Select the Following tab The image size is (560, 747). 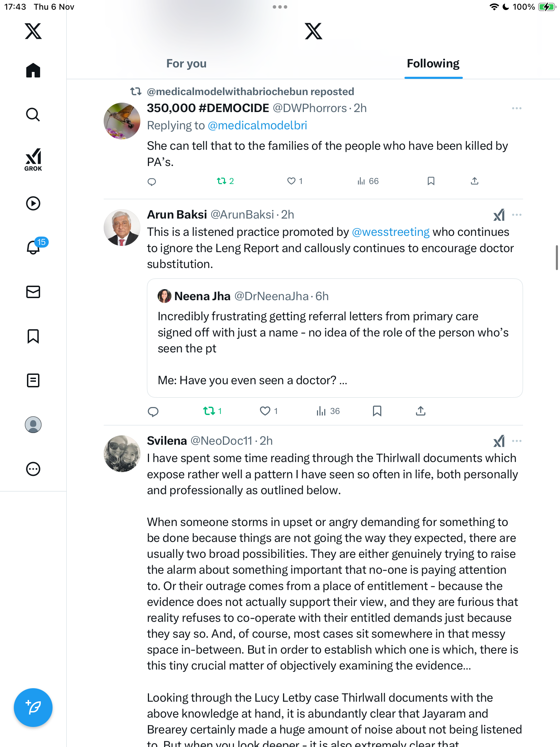point(433,64)
